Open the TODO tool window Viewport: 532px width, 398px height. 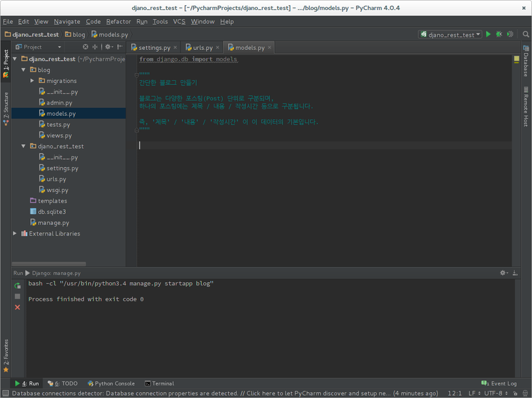62,384
